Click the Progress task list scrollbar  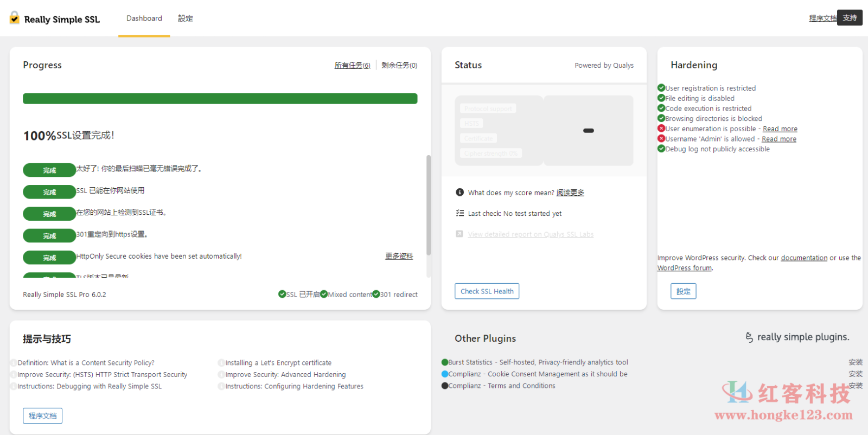click(x=429, y=205)
